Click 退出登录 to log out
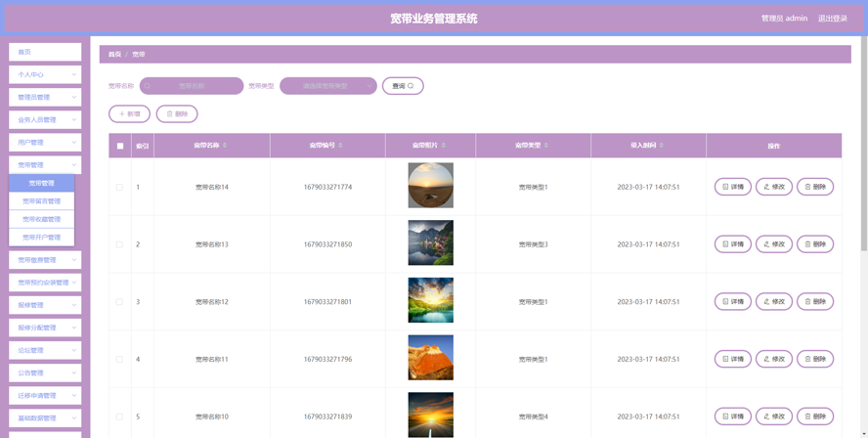 [833, 19]
